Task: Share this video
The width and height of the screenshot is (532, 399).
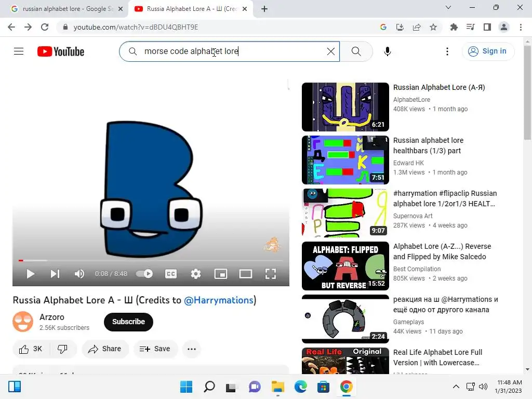Action: (x=105, y=349)
